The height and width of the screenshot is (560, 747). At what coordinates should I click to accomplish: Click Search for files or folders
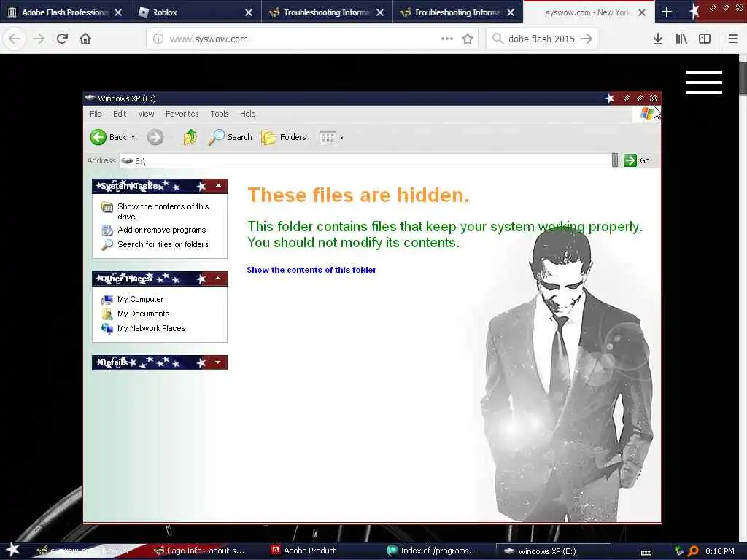pyautogui.click(x=163, y=244)
